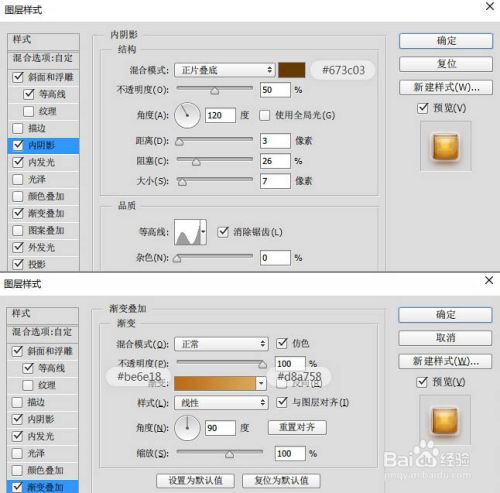Image resolution: width=500 pixels, height=493 pixels.
Task: Click the size field showing 7
Action: coord(275,181)
